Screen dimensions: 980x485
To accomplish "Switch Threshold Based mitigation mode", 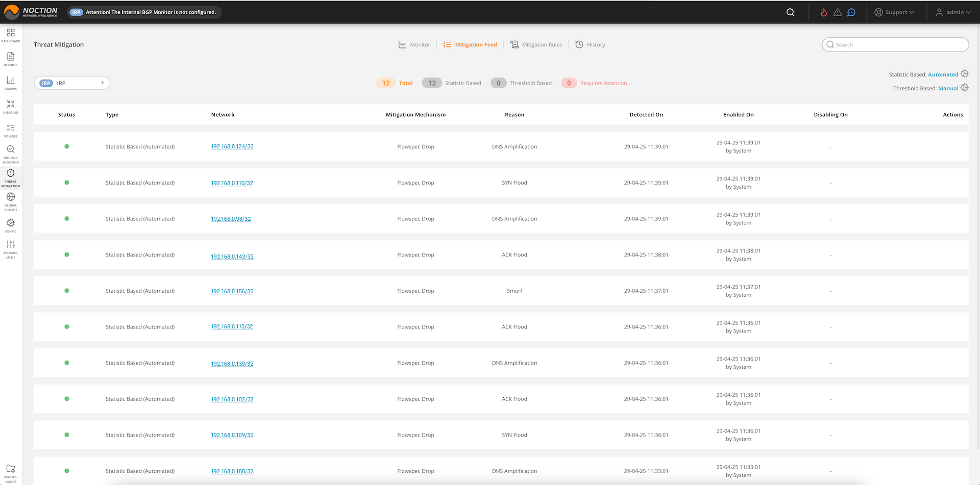I will tap(948, 88).
